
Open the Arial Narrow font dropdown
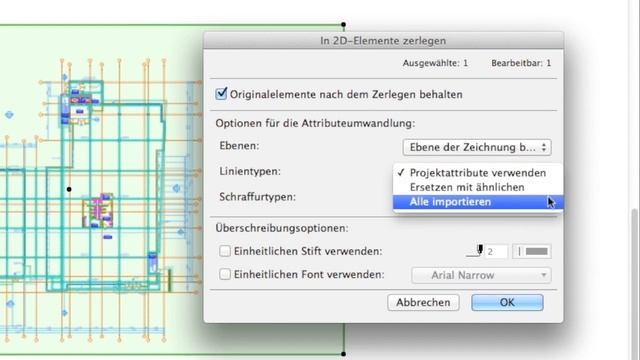[481, 276]
